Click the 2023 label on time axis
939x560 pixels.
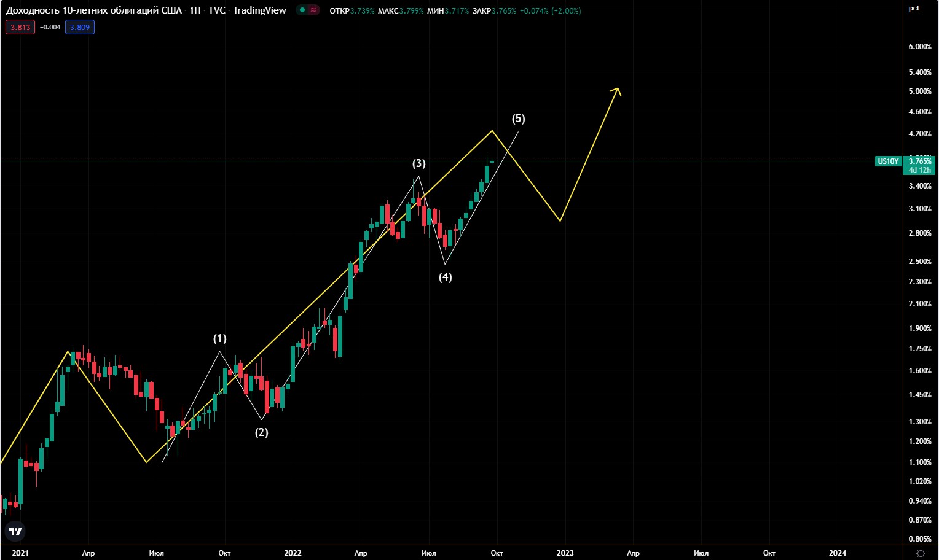tap(565, 553)
